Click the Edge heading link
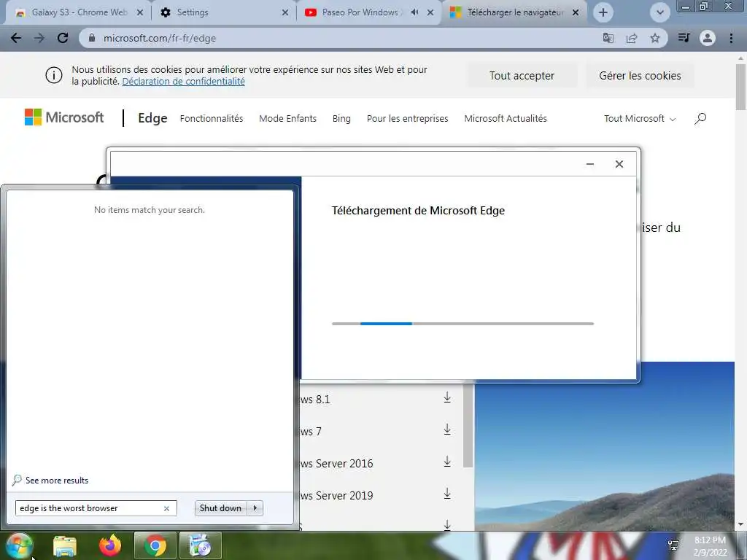 tap(152, 118)
